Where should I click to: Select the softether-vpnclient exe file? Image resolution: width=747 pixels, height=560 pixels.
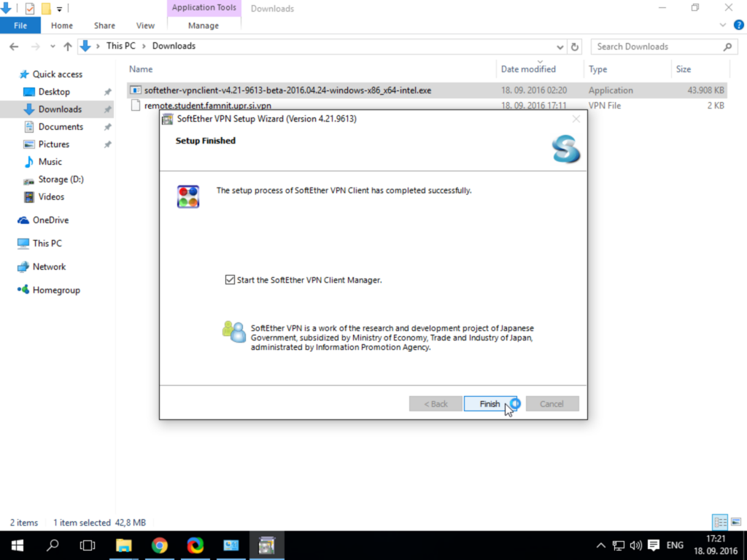coord(427,90)
